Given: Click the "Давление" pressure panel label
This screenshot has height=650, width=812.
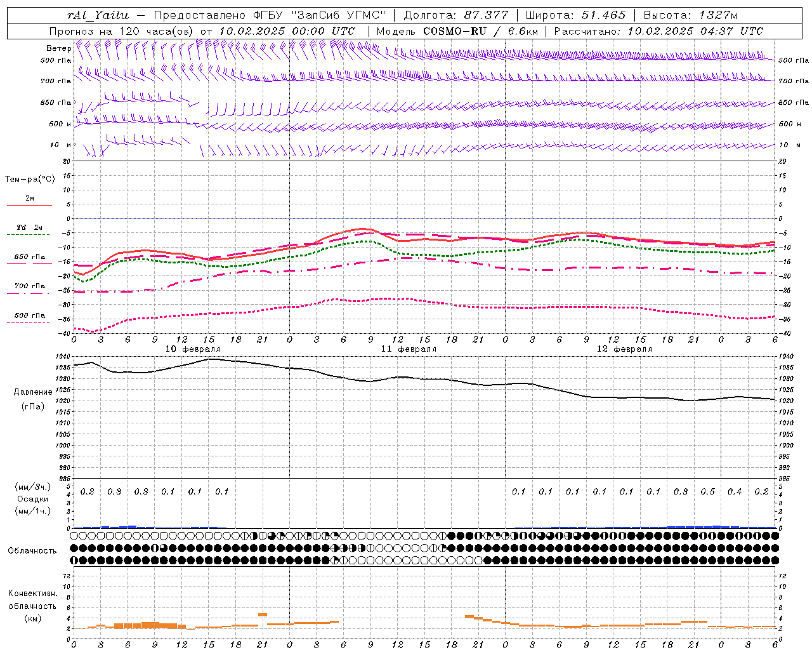Looking at the screenshot, I should (33, 392).
